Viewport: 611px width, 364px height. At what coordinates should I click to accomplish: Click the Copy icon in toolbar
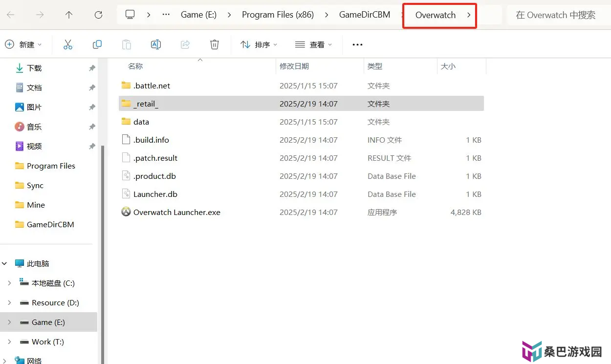click(x=97, y=44)
